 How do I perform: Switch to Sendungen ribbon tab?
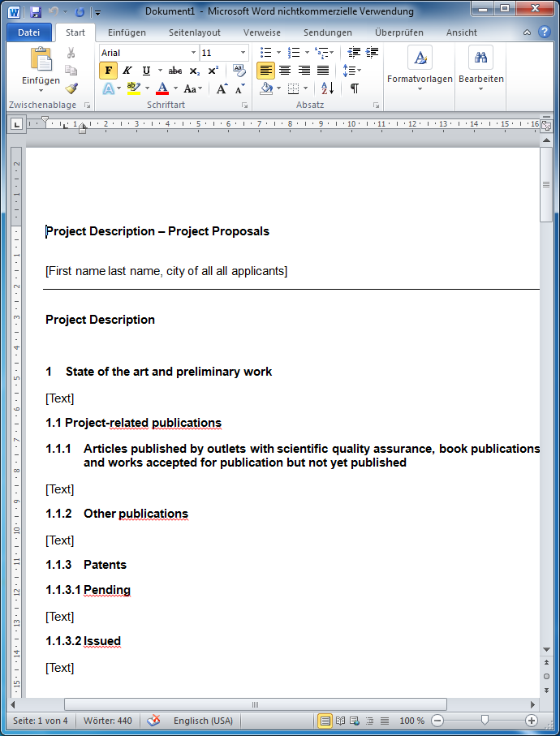pos(328,32)
